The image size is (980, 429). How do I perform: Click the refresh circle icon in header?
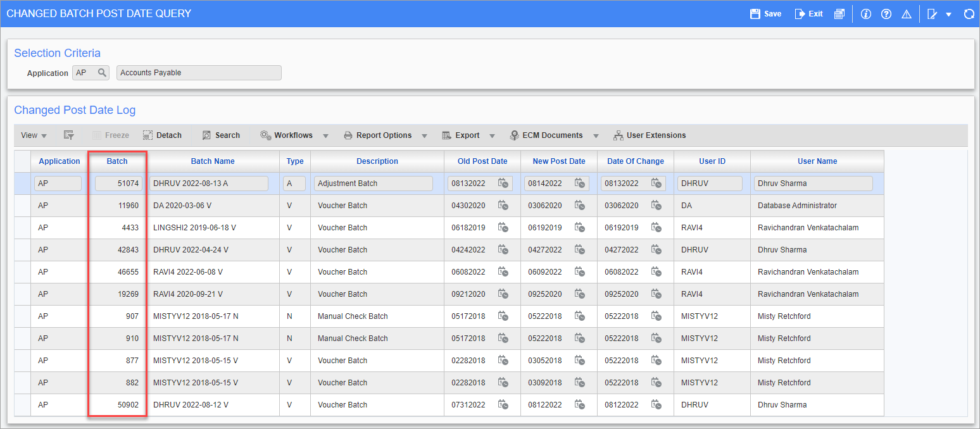pyautogui.click(x=969, y=13)
